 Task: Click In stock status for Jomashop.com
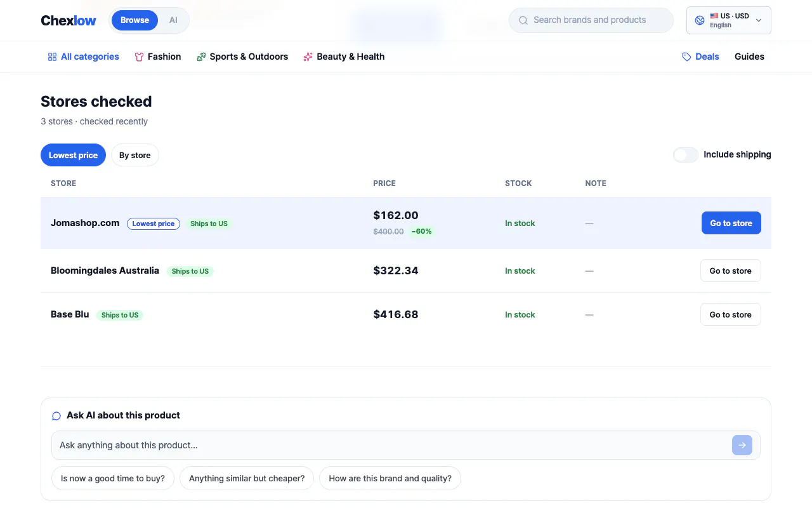[x=520, y=224]
